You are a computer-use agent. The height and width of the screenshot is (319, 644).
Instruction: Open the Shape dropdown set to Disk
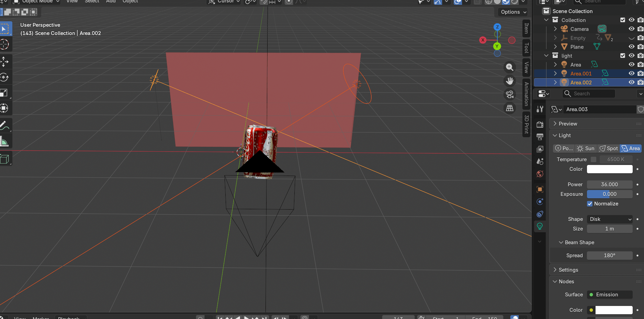coord(610,219)
